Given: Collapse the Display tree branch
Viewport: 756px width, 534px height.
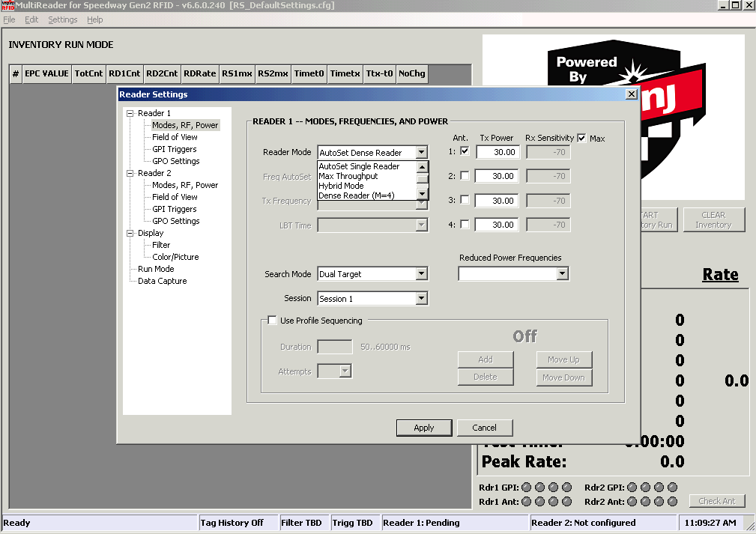Looking at the screenshot, I should click(130, 233).
